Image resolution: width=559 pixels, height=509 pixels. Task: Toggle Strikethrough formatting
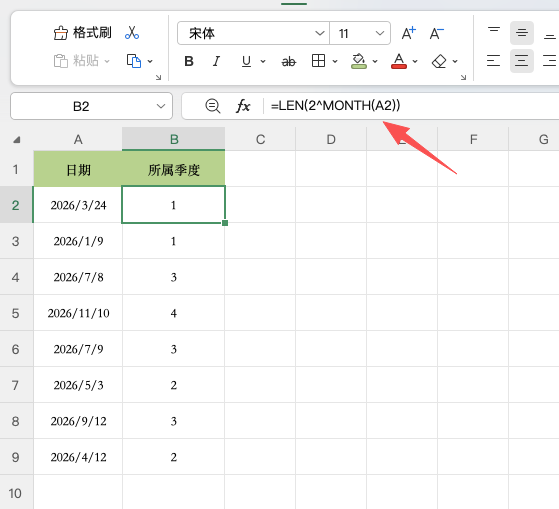tap(289, 62)
